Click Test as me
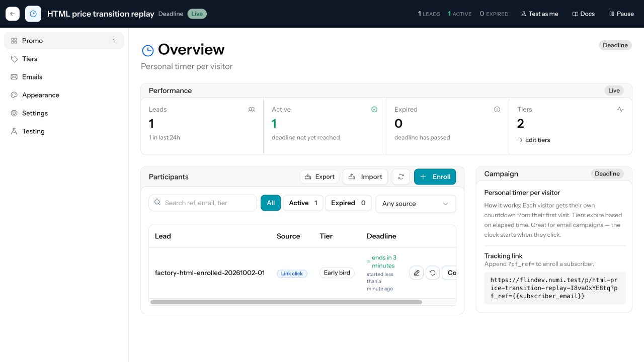 click(x=539, y=14)
